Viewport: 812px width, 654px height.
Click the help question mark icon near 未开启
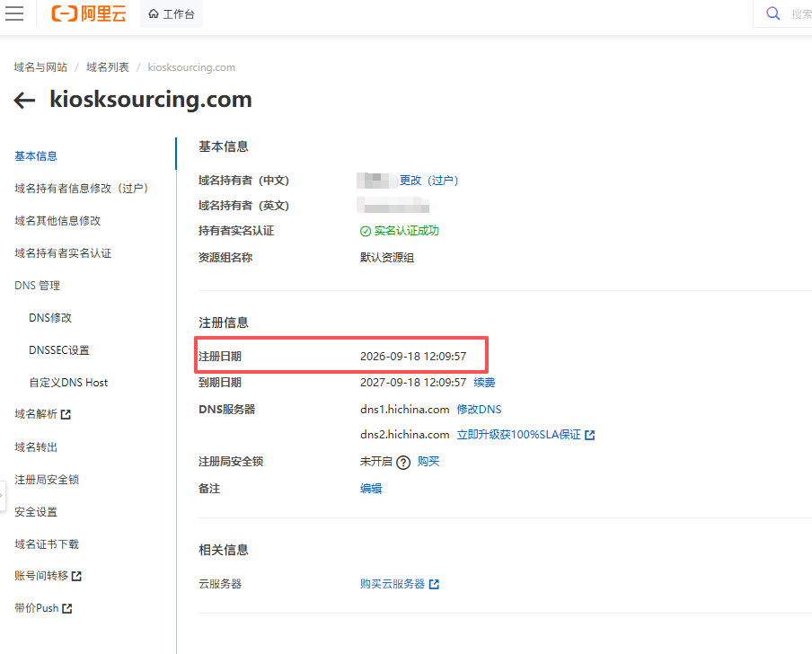(403, 463)
